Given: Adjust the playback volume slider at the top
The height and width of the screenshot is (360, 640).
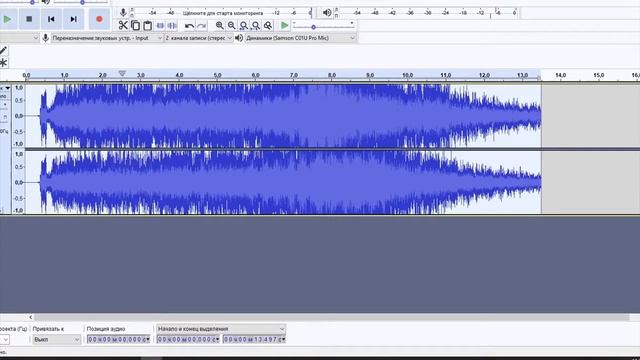Looking at the screenshot, I should click(x=82, y=2).
